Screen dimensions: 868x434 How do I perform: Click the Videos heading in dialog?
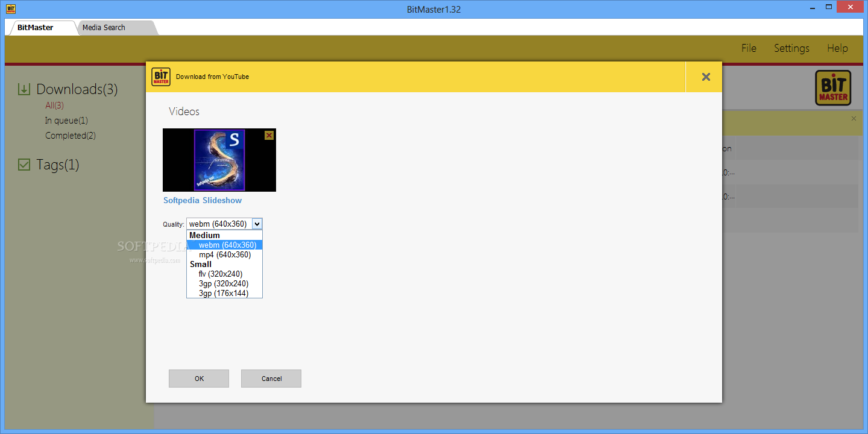tap(184, 112)
